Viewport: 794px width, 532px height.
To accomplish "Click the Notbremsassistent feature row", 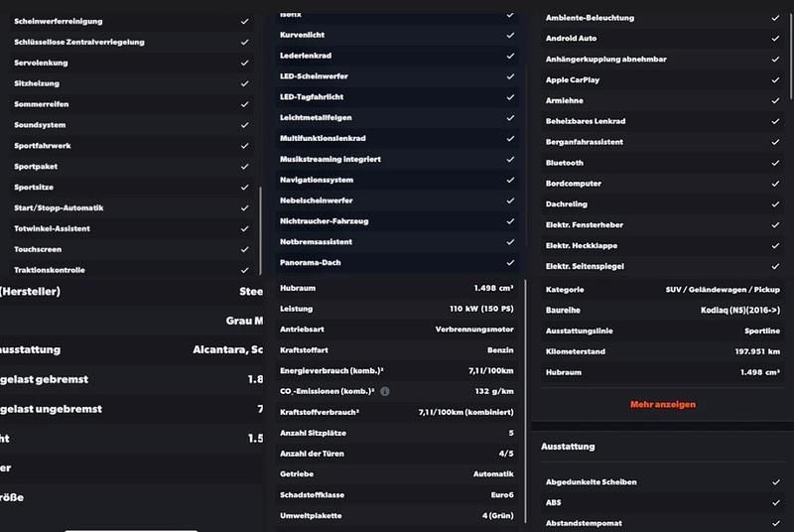I will [397, 242].
